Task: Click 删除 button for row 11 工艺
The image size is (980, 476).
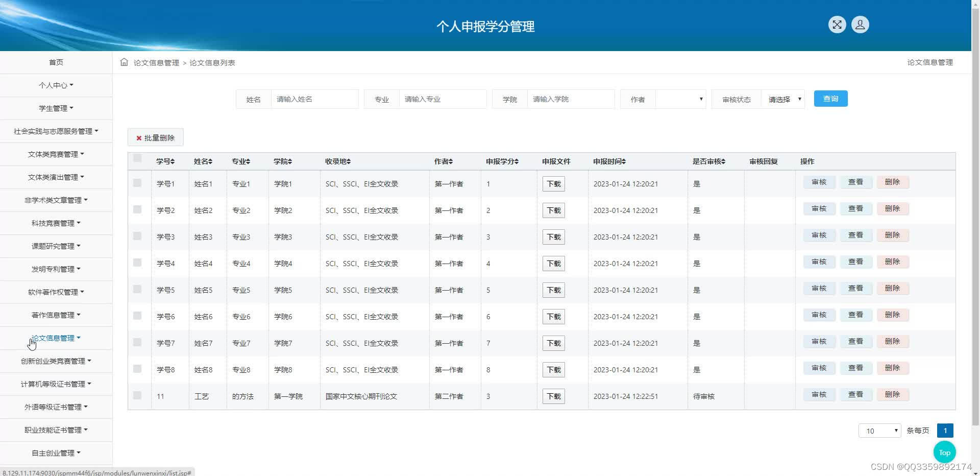Action: coord(893,394)
